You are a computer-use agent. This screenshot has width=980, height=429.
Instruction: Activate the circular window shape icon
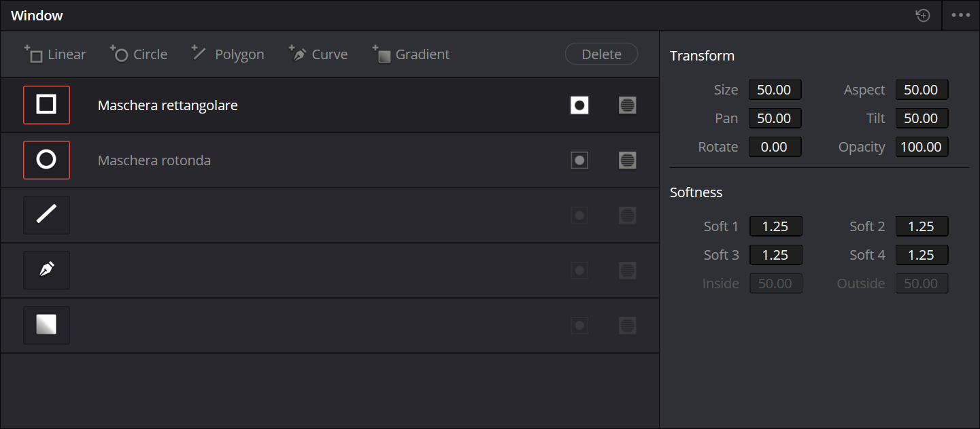(x=46, y=160)
